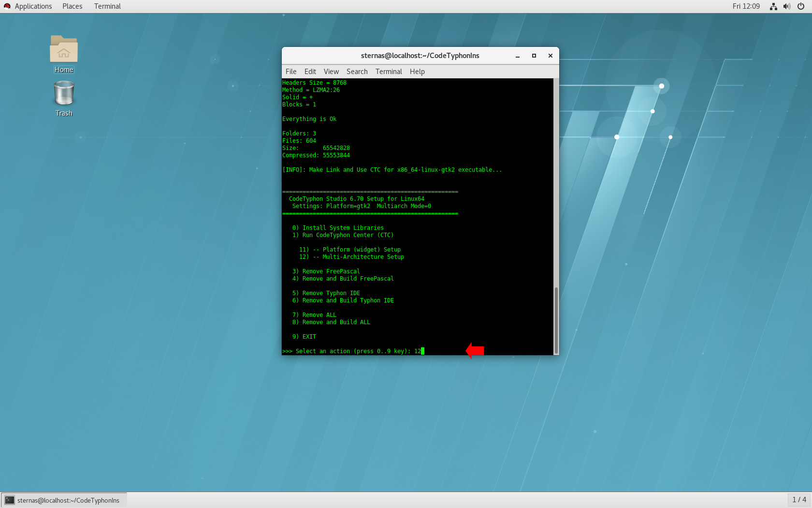
Task: Click the 'Solid = +' line
Action: tap(297, 97)
